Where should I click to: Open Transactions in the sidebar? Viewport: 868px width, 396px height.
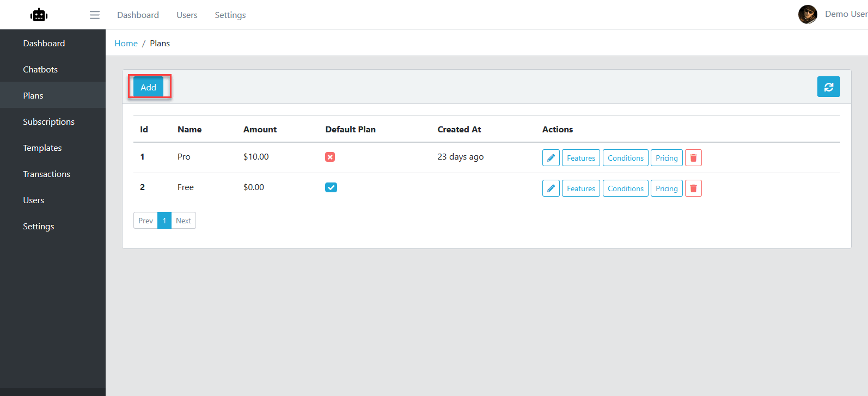(x=53, y=174)
